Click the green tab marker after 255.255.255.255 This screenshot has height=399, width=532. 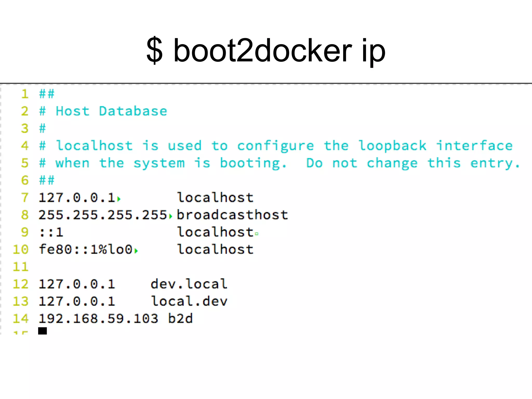(x=171, y=216)
